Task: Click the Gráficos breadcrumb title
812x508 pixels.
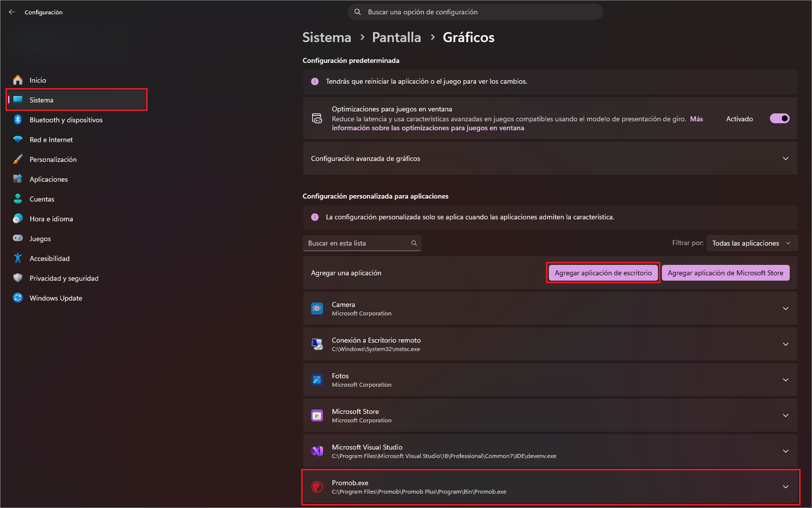Action: [469, 37]
